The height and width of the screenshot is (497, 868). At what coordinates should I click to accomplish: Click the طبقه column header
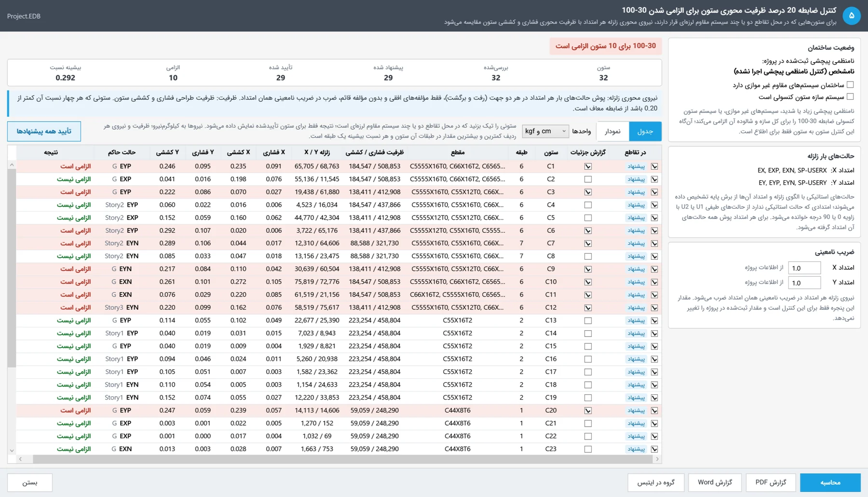521,152
